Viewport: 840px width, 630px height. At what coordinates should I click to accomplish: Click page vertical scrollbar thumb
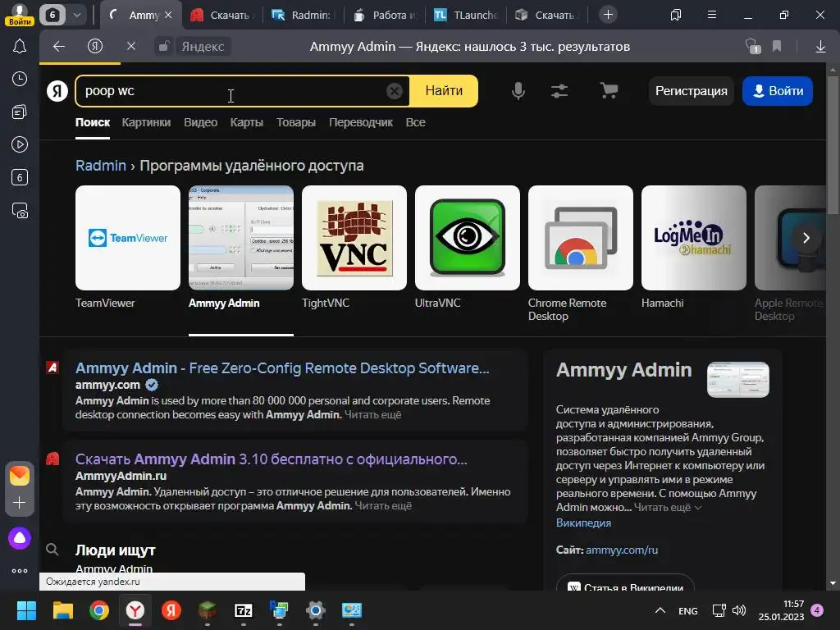(x=833, y=144)
